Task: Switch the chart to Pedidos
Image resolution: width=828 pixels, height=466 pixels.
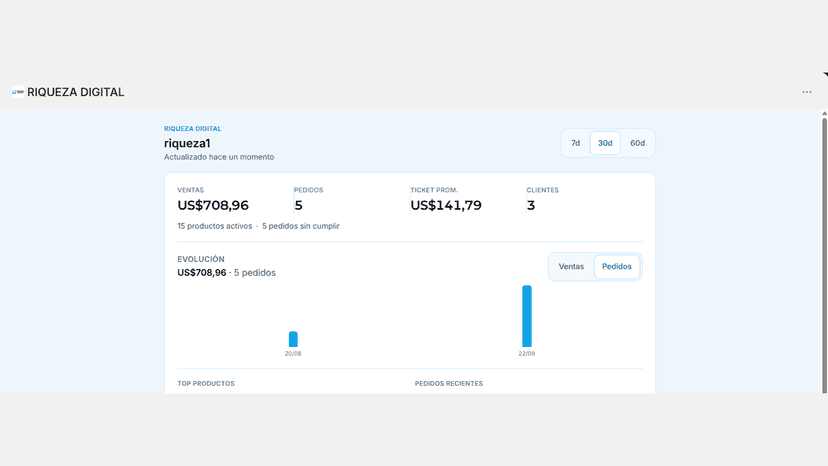Action: (x=617, y=266)
